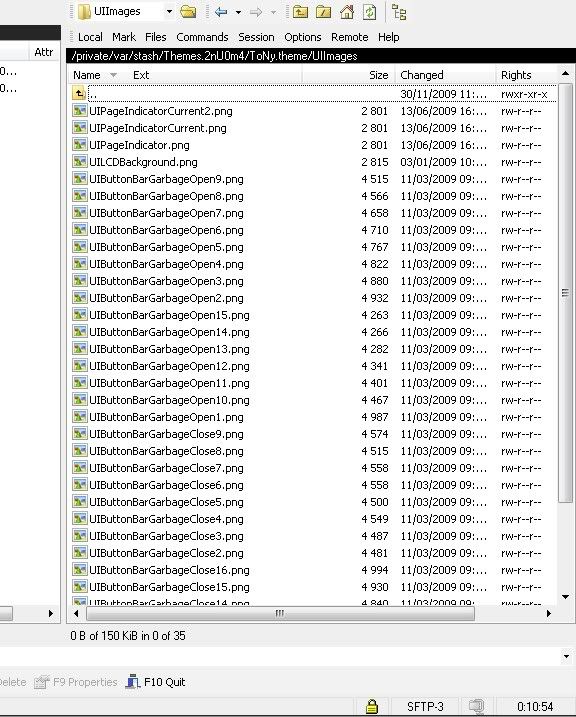Open root directory toolbar icon
The width and height of the screenshot is (576, 717).
pyautogui.click(x=323, y=12)
